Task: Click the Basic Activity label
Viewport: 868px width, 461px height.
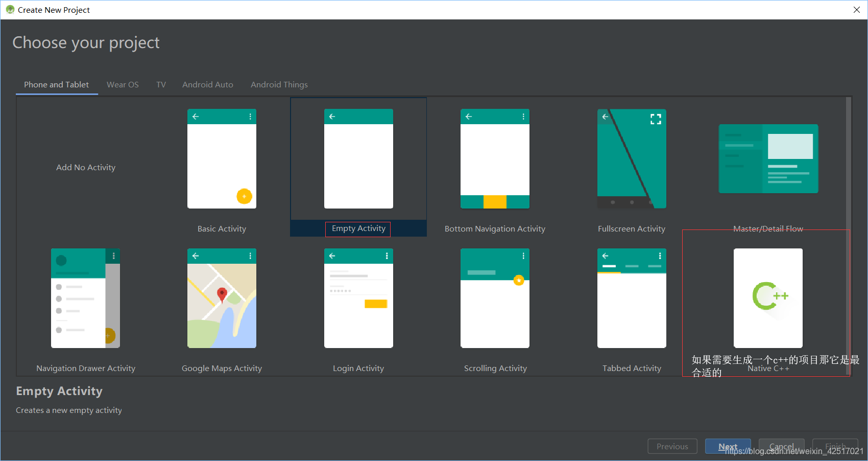Action: (222, 229)
